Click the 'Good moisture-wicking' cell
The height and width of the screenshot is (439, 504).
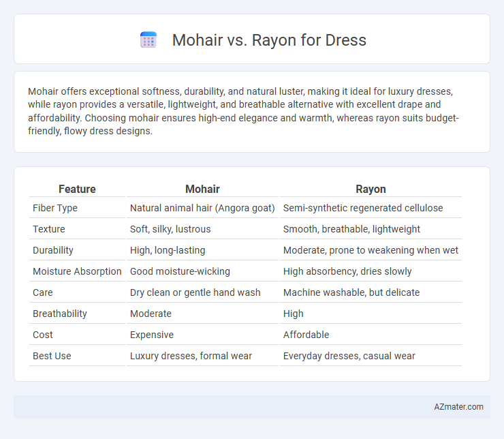point(180,271)
